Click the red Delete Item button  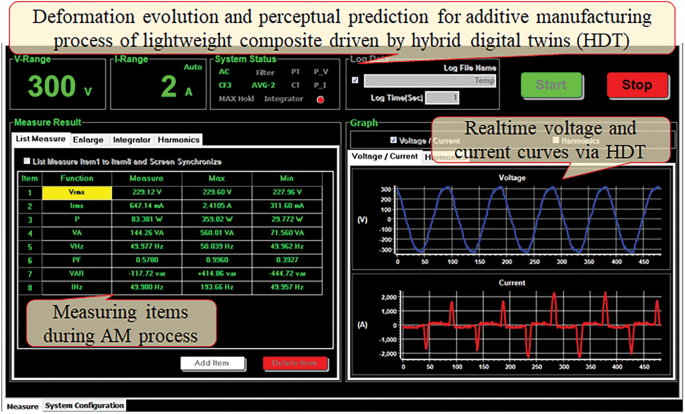pos(294,363)
